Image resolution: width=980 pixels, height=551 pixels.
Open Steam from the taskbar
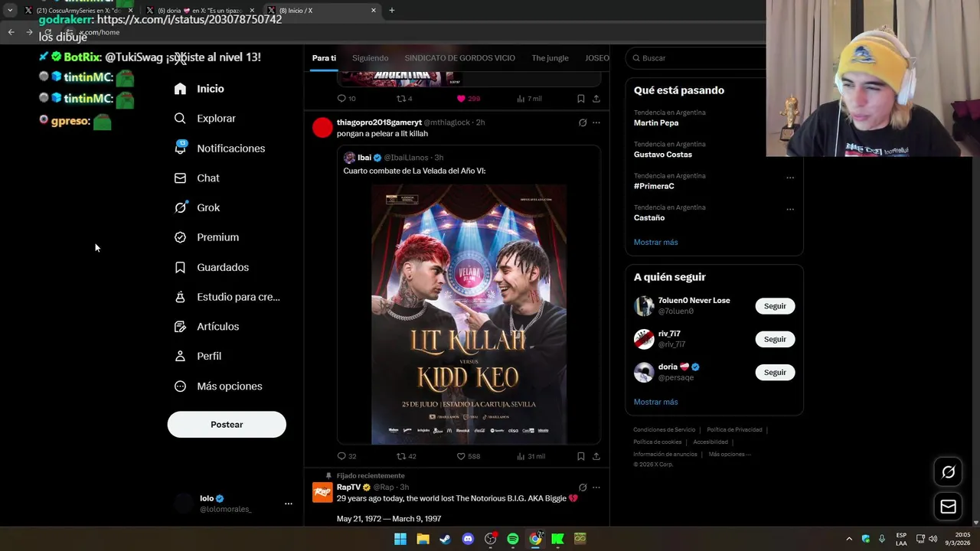click(445, 539)
